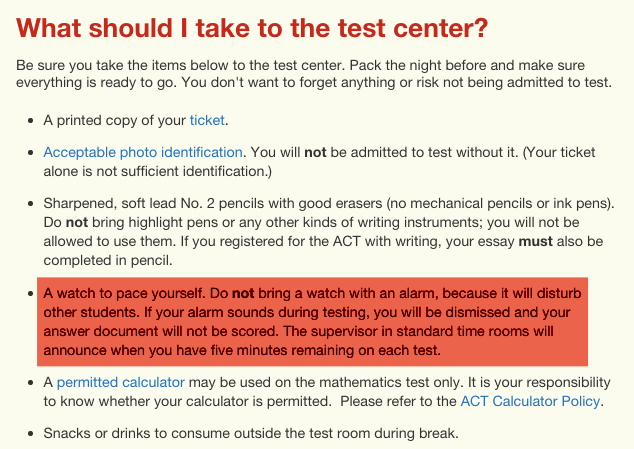Click bold "not" in the watch alarm sentence
The width and height of the screenshot is (634, 449).
pyautogui.click(x=244, y=294)
